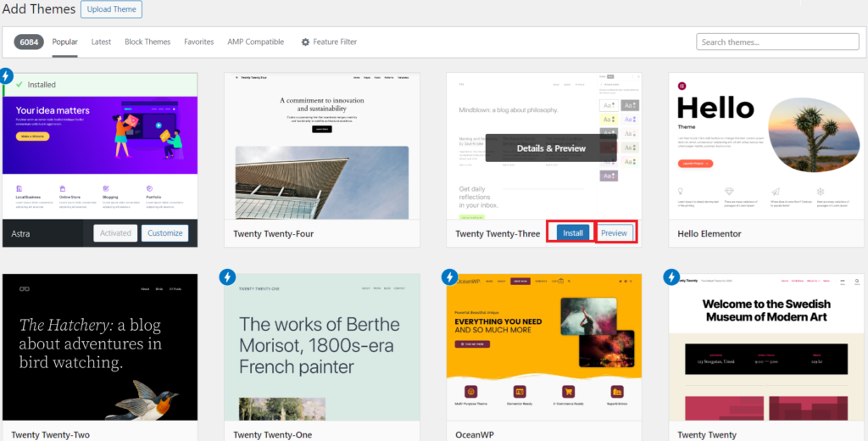
Task: Click the Hello Elementor theme name
Action: (x=709, y=234)
